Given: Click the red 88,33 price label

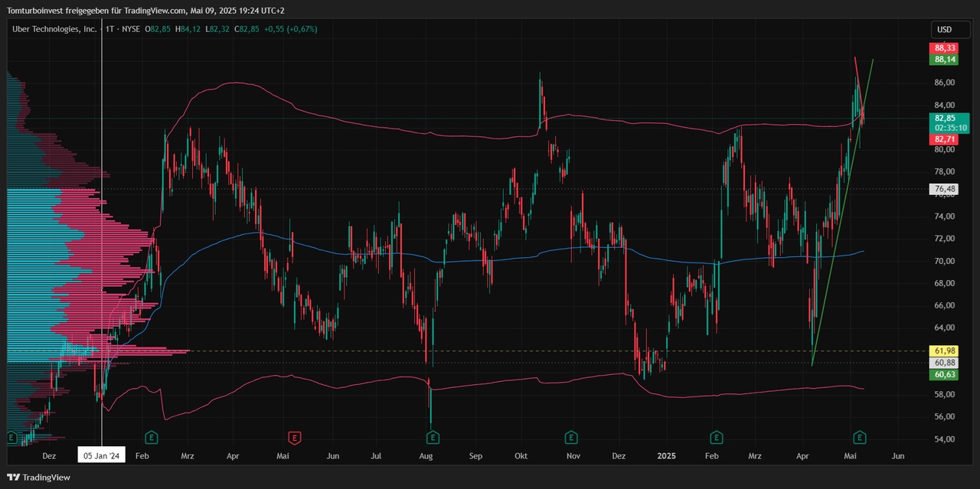Looking at the screenshot, I should (x=945, y=47).
